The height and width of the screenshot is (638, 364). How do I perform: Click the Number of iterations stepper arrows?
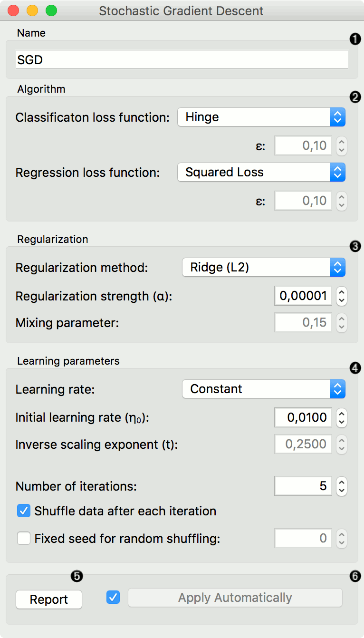(x=341, y=486)
